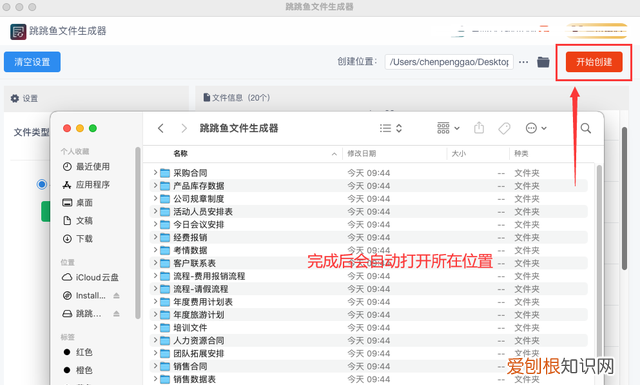Open the folder browse icon beside path
Screen dimensions: 640x385
tap(543, 62)
